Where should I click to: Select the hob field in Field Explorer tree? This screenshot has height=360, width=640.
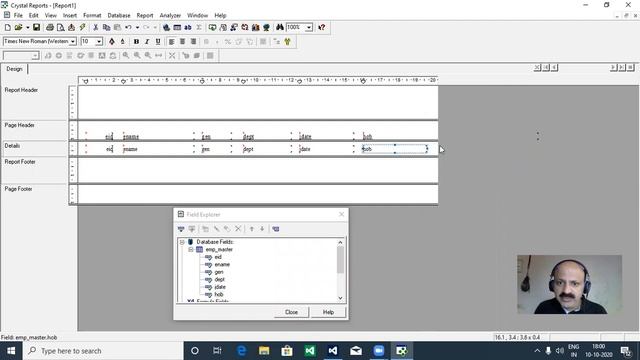point(219,294)
